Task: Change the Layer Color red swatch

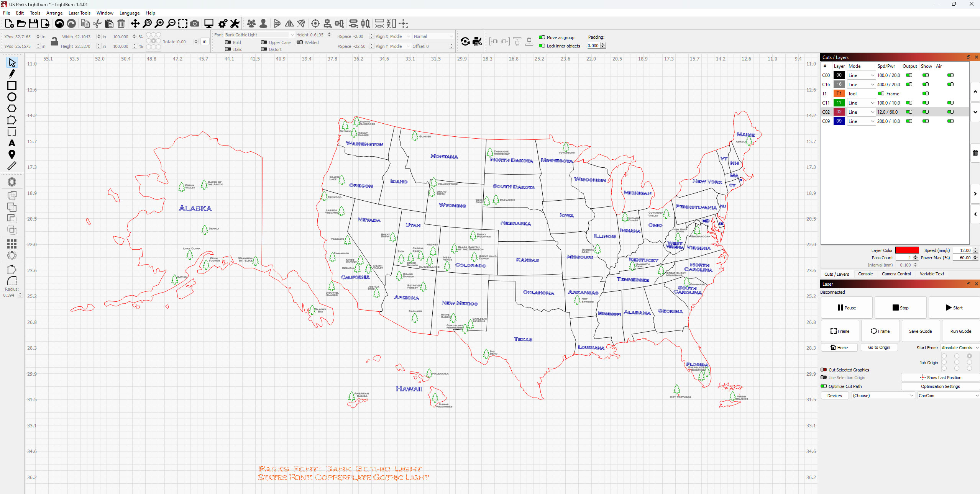Action: click(907, 250)
